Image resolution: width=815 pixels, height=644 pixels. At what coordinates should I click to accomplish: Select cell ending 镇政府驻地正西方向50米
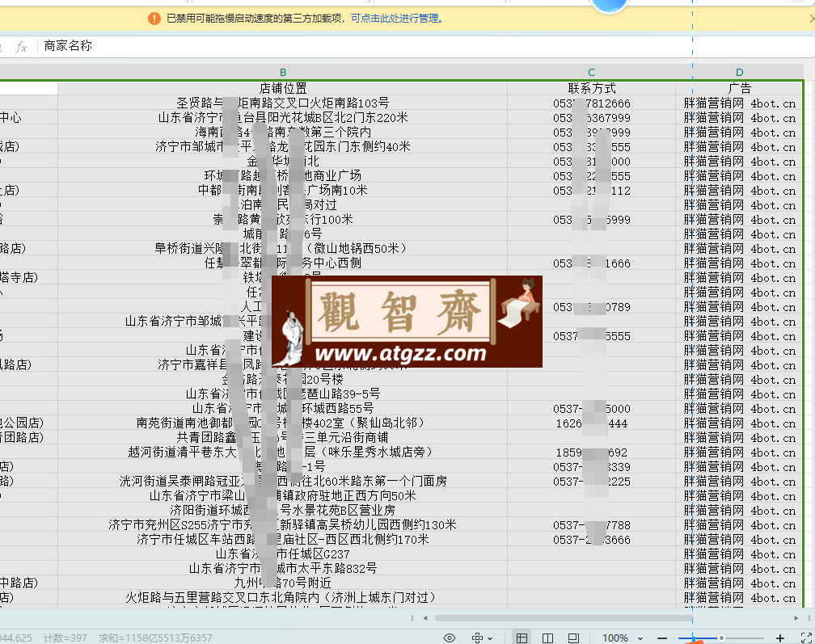283,496
